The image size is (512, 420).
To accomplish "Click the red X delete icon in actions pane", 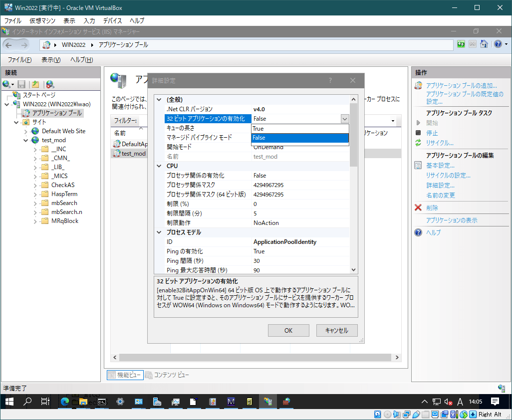I will [418, 208].
